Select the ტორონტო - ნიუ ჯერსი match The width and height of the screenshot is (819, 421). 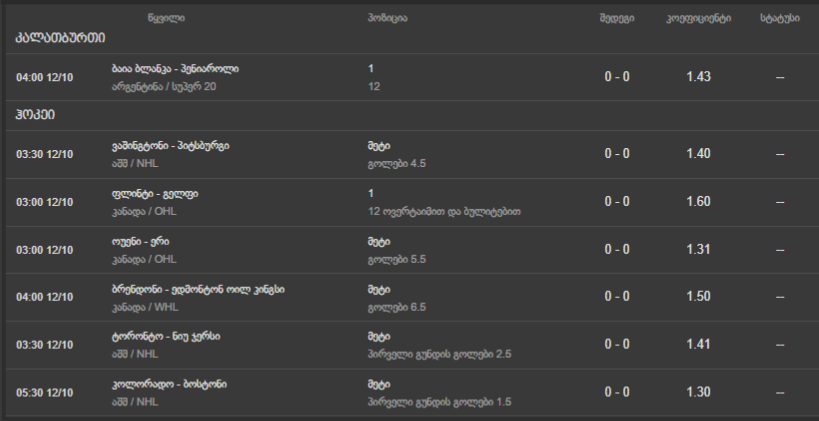[x=166, y=336]
